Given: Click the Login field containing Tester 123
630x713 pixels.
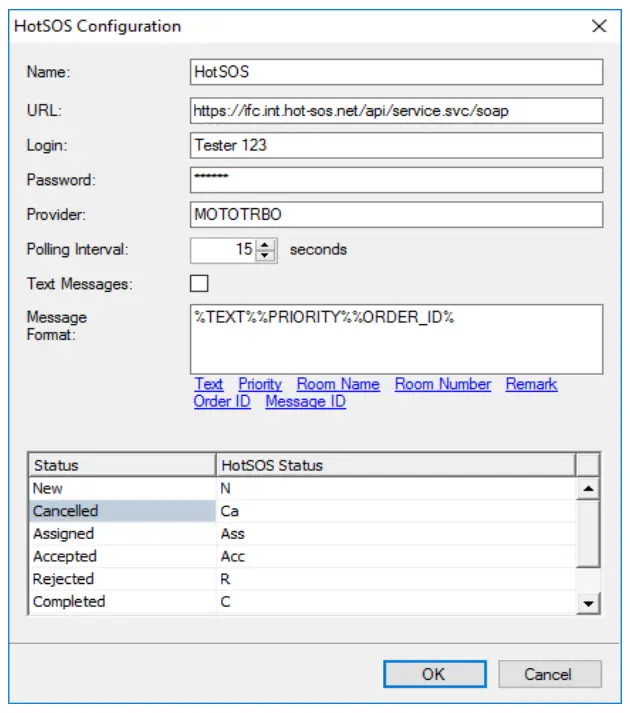Looking at the screenshot, I should [x=396, y=146].
